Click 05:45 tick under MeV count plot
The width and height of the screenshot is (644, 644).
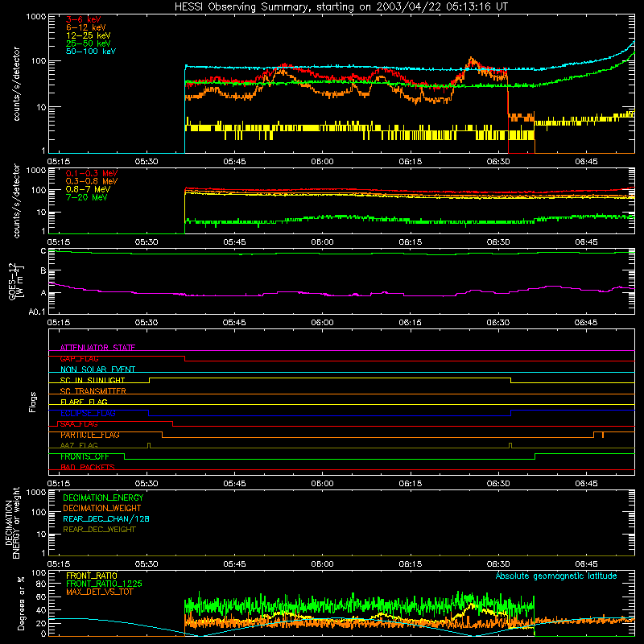pos(234,242)
